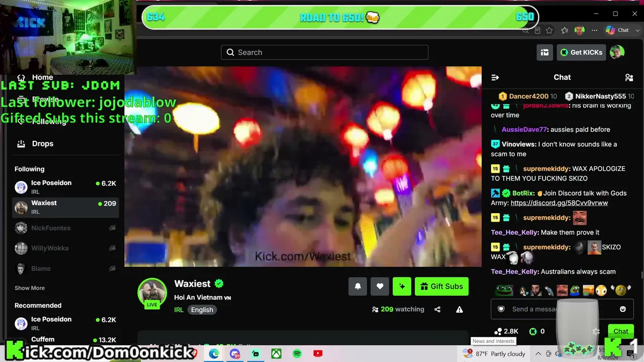Click username supremekiddy on WAX APOLOGIZE message
Viewport: 644px width, 362px height.
[546, 169]
